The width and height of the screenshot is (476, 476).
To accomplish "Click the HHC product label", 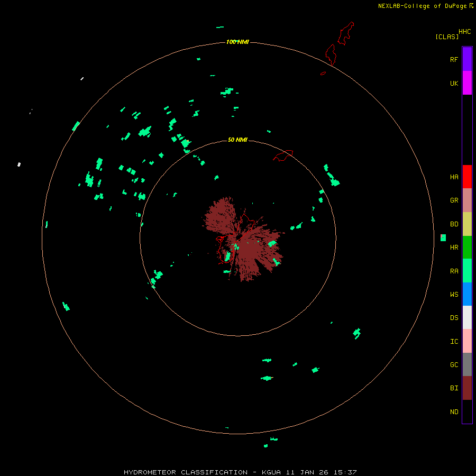I will coord(464,32).
